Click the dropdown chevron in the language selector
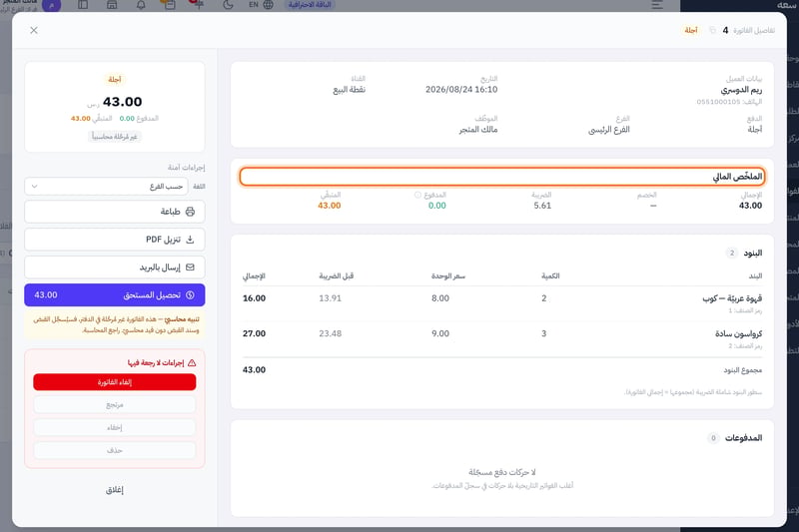The image size is (799, 532). 34,187
